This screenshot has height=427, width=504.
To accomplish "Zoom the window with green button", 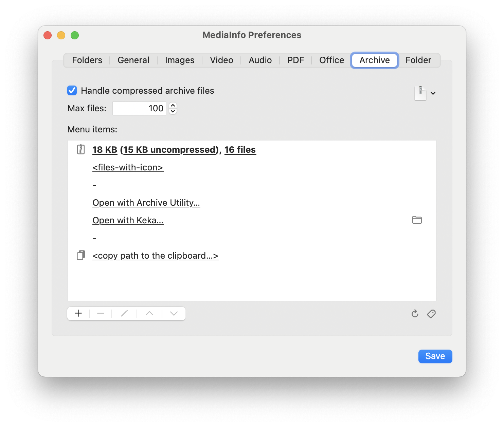I will pyautogui.click(x=75, y=35).
